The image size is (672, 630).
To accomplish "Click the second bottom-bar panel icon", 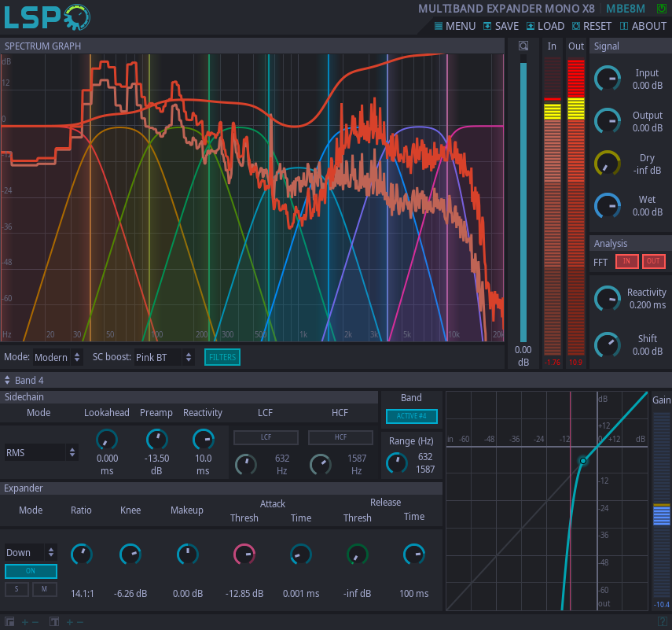I will pyautogui.click(x=54, y=622).
